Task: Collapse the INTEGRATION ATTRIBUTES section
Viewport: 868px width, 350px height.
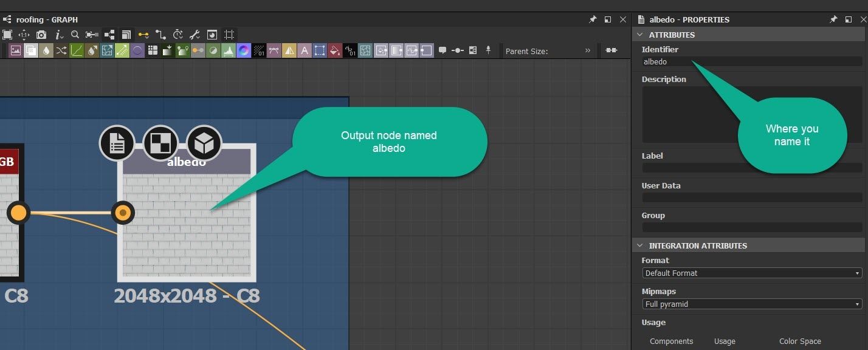Action: pos(639,245)
